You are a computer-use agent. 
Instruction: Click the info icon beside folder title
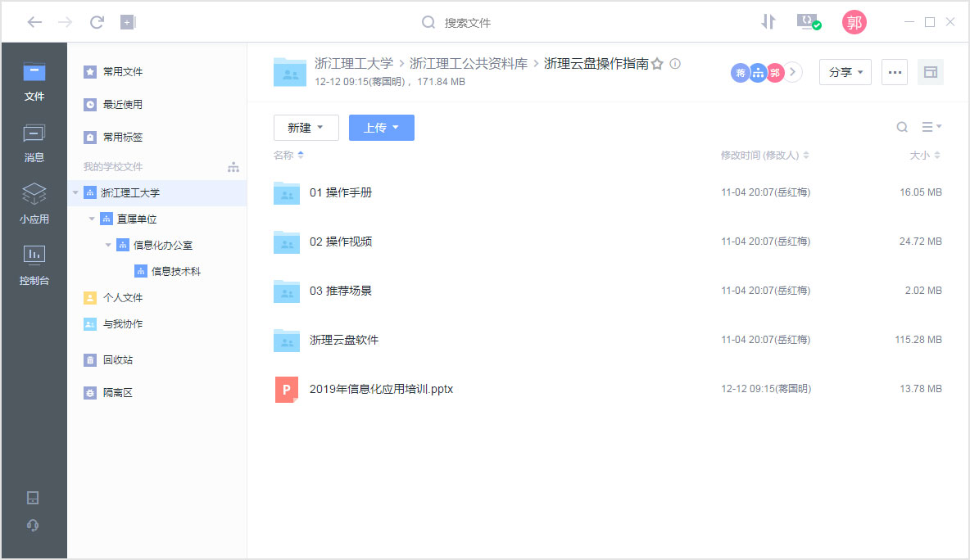(675, 64)
